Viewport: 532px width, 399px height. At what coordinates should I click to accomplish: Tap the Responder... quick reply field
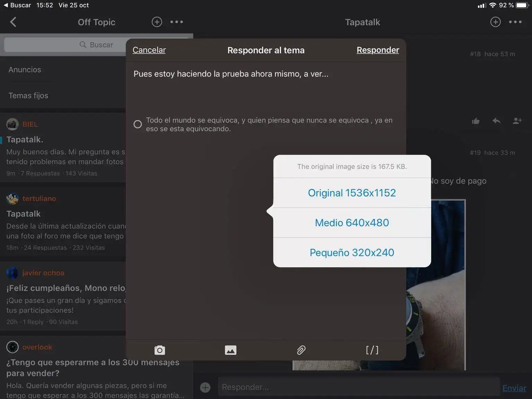(358, 387)
